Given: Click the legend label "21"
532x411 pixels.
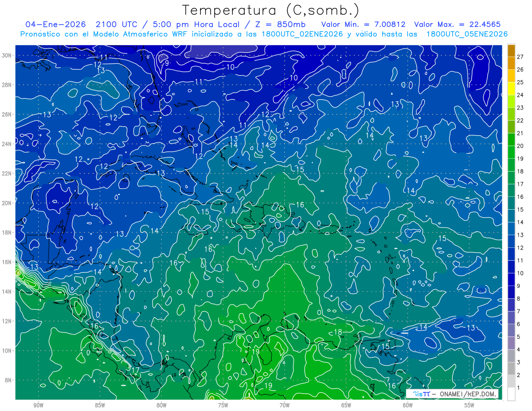Looking at the screenshot, I should coord(520,133).
